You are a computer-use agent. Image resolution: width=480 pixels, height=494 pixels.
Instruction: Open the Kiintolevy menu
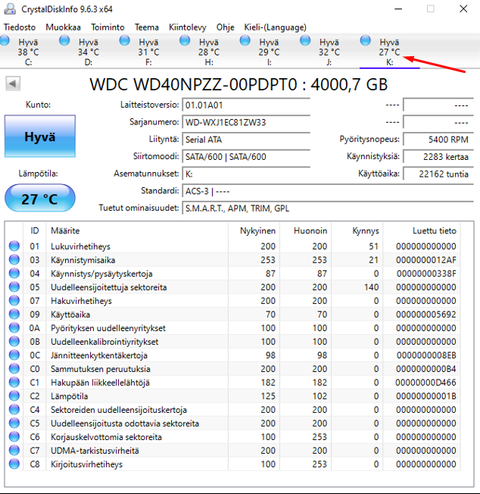pos(187,27)
